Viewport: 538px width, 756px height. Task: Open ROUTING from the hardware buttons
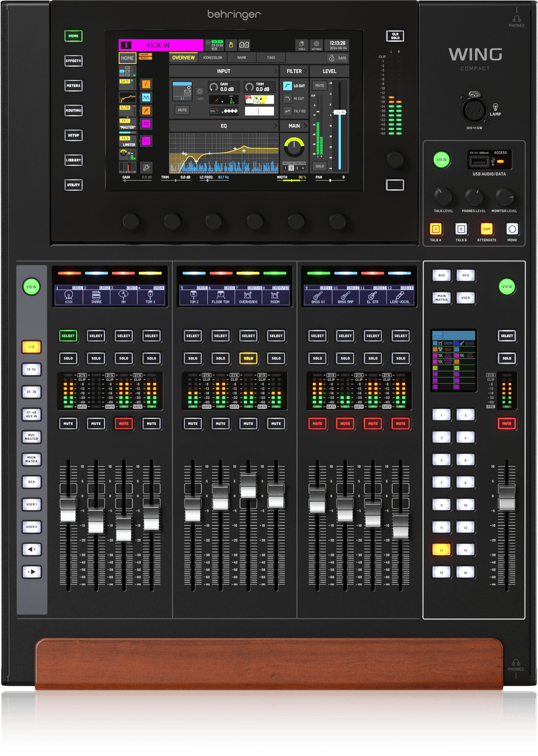pyautogui.click(x=74, y=110)
